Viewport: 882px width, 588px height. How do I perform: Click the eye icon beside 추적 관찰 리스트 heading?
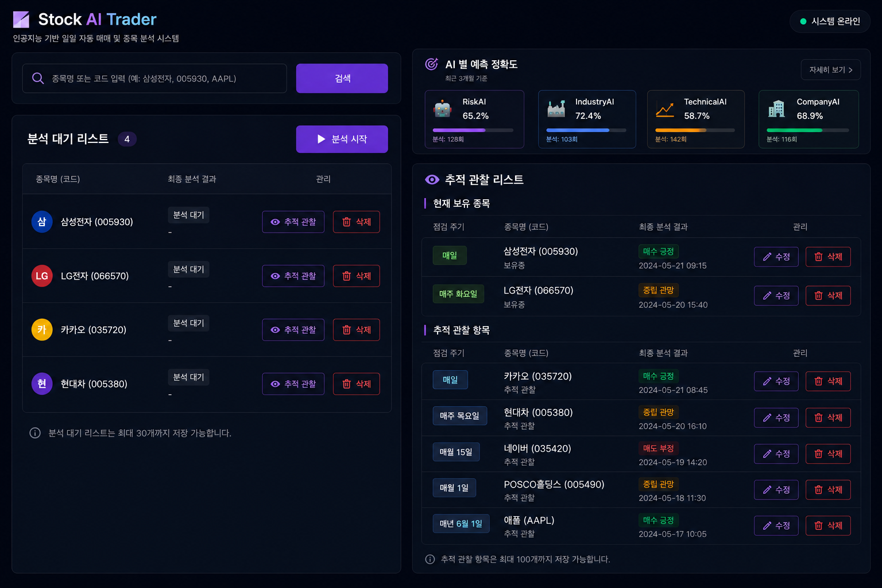pos(432,180)
